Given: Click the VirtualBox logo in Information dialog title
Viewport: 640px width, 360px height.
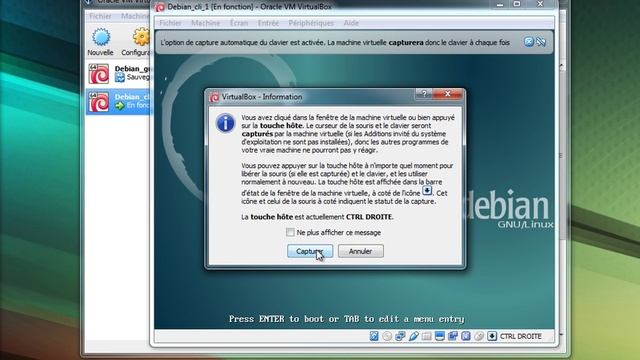Looking at the screenshot, I should pyautogui.click(x=214, y=97).
